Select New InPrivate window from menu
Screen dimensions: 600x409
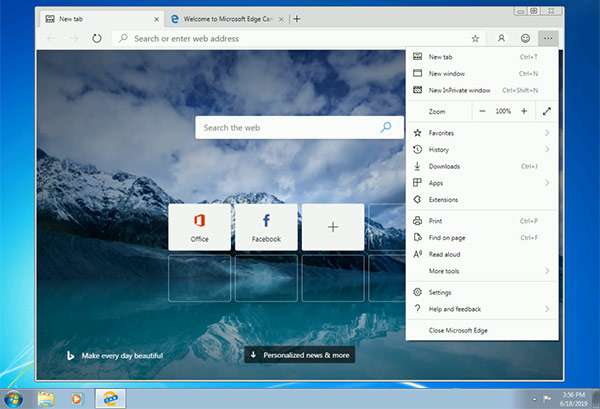[461, 89]
